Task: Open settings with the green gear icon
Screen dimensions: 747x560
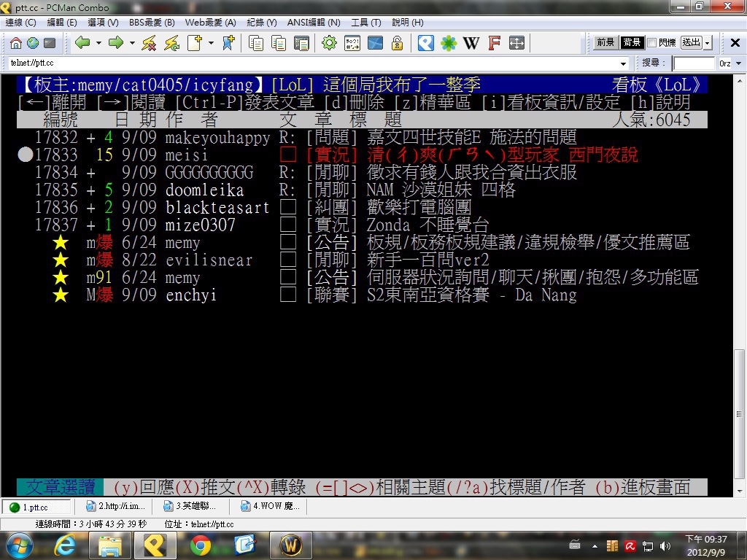Action: (x=329, y=43)
